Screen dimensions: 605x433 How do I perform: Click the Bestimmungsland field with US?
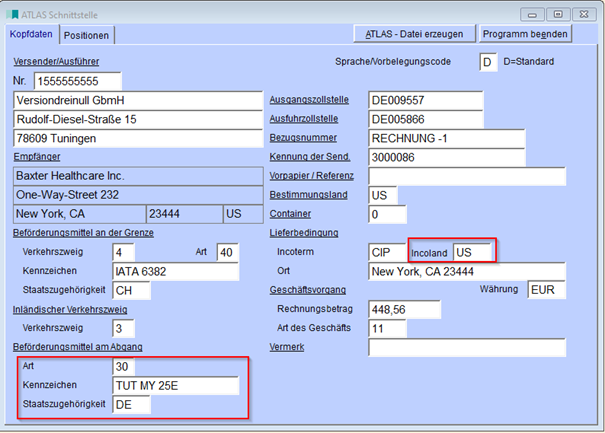(x=382, y=195)
